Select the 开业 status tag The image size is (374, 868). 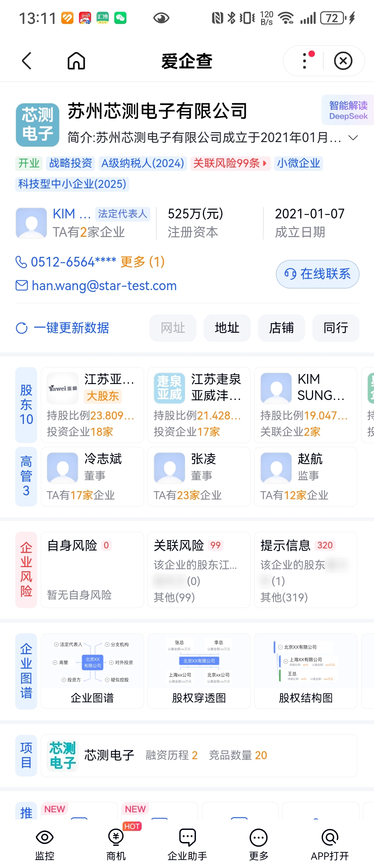tap(29, 163)
